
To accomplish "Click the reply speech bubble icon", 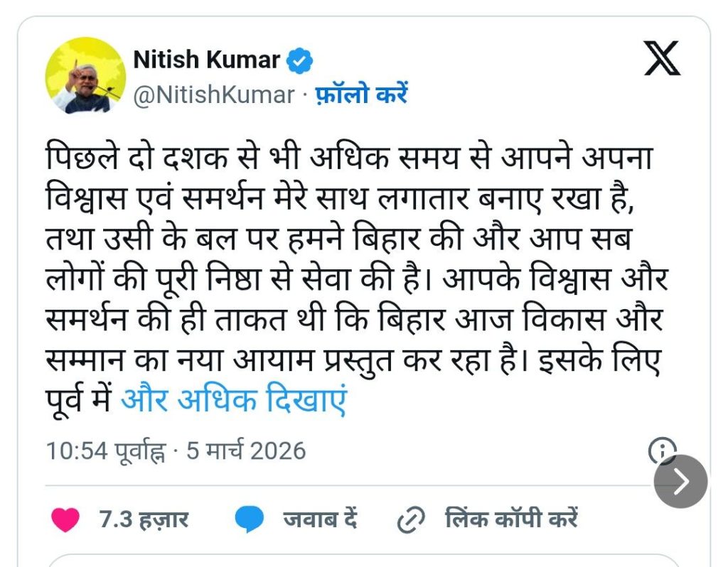I will click(250, 520).
